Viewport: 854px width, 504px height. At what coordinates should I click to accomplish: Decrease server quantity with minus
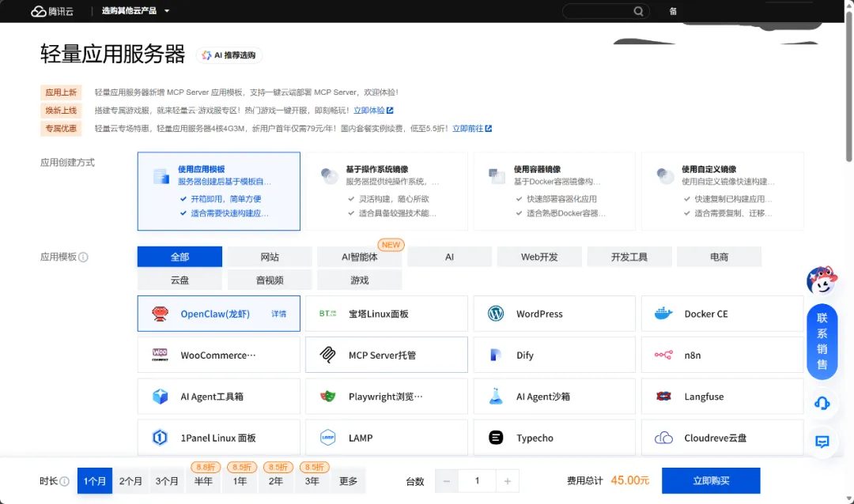[447, 481]
